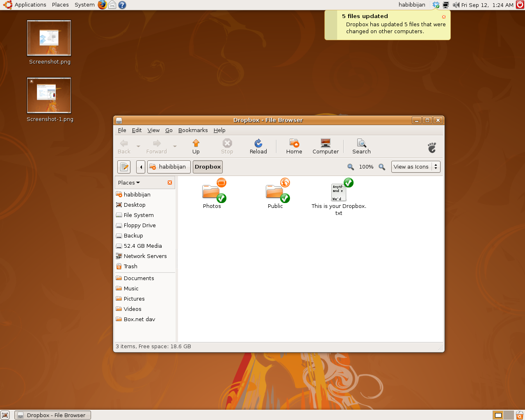The width and height of the screenshot is (525, 420).
Task: Toggle the text-based location bar icon
Action: [124, 167]
